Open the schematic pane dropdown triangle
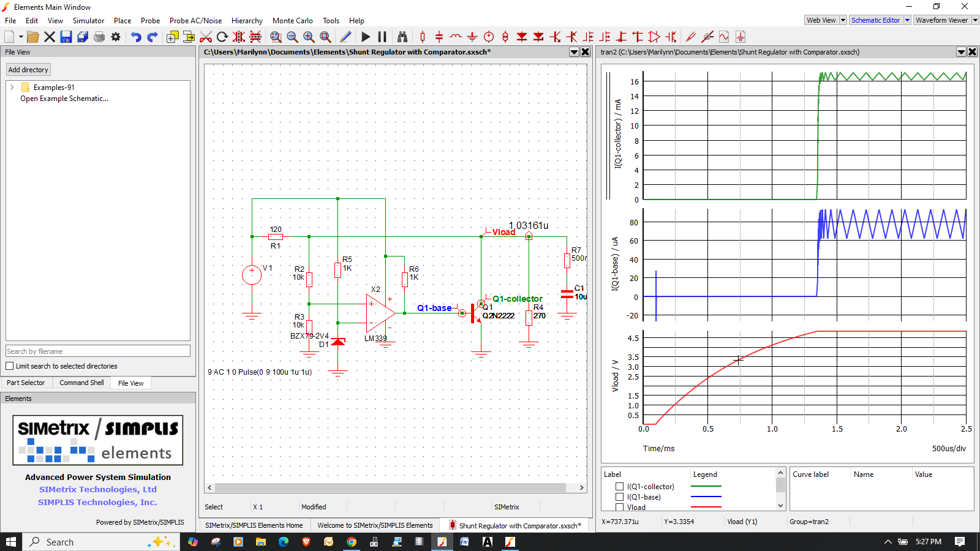Screen dimensions: 980x551 pyautogui.click(x=575, y=52)
